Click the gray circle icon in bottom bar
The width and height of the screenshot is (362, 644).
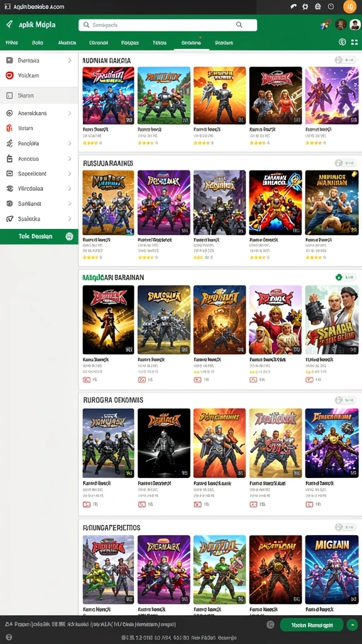[270, 625]
